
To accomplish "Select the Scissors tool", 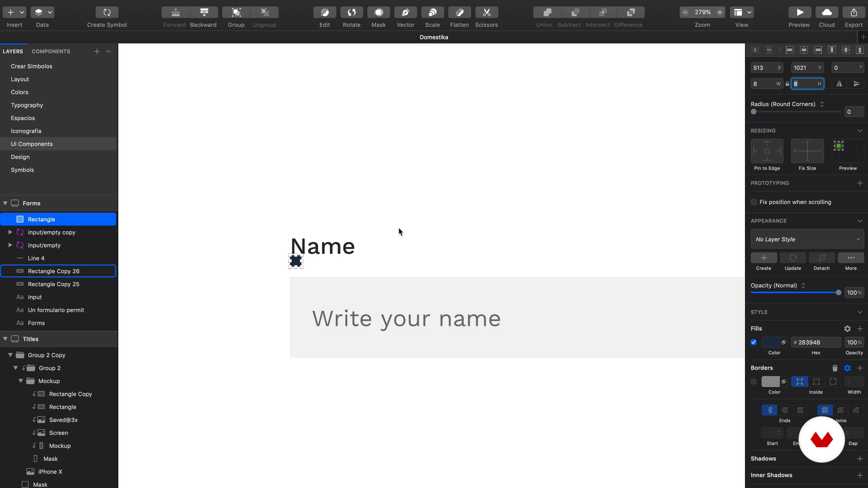I will point(487,12).
